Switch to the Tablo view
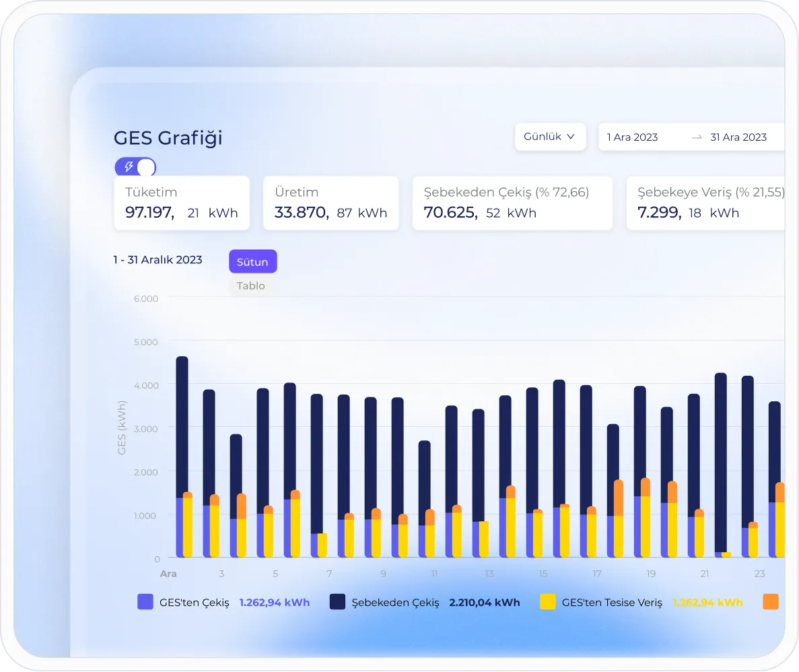This screenshot has width=799, height=672. pos(250,285)
